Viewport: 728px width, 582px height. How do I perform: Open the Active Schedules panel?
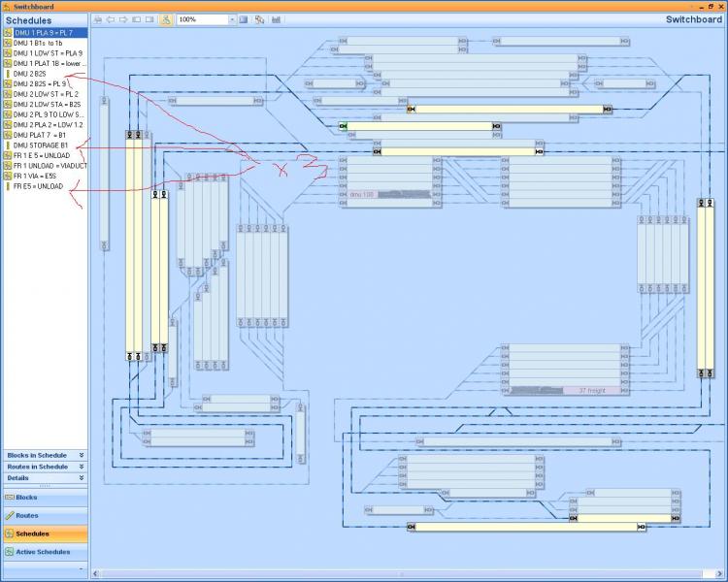43,552
